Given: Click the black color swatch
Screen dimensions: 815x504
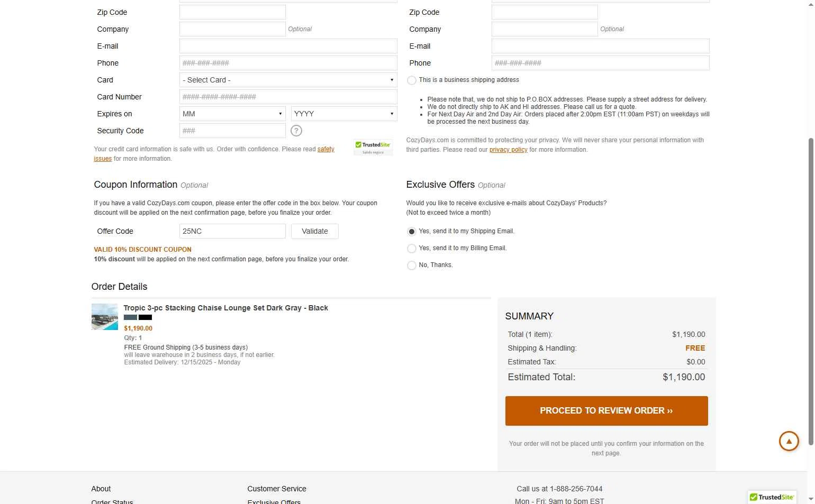Looking at the screenshot, I should click(x=145, y=317).
